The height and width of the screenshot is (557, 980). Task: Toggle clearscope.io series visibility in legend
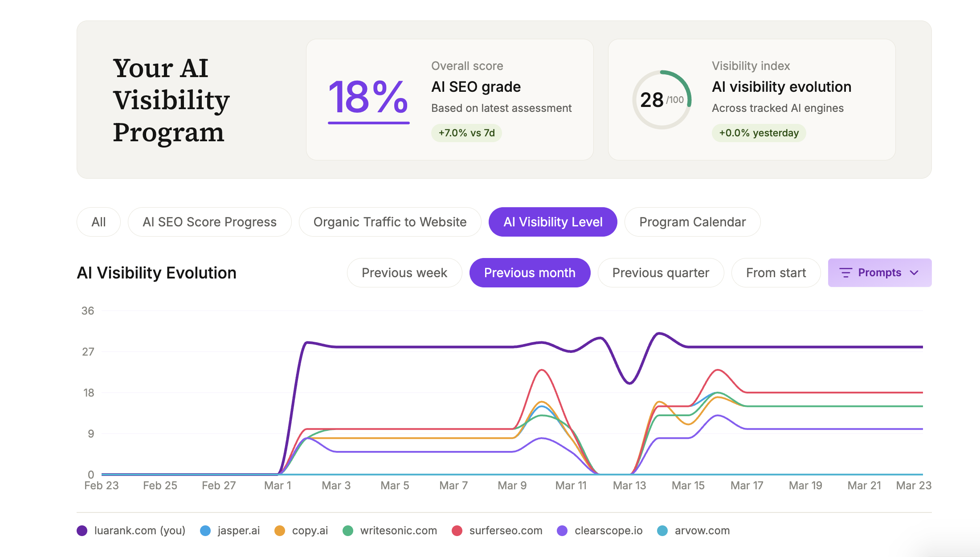(563, 530)
